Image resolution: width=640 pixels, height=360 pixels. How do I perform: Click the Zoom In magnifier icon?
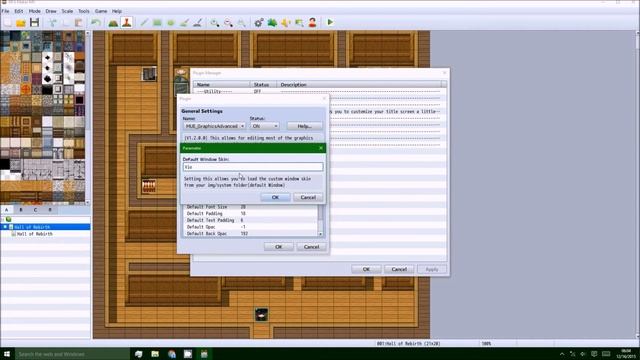point(215,22)
